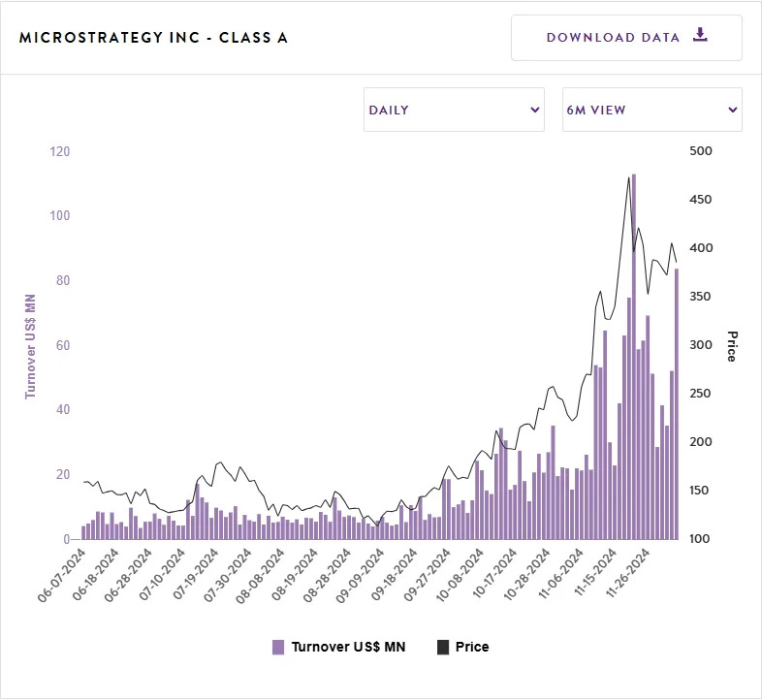Click the black Price legend swatch
The image size is (762, 700).
tap(443, 648)
